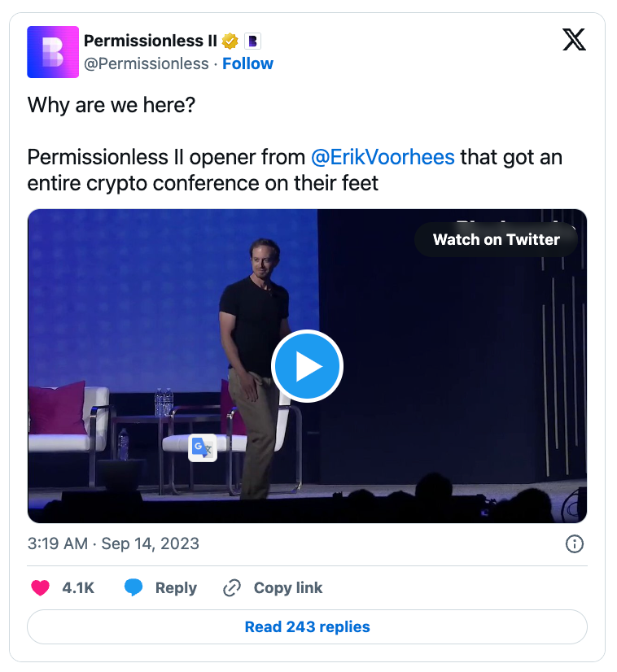Screen dimensions: 617x672
Task: Click the reply speech bubble icon
Action: 133,587
